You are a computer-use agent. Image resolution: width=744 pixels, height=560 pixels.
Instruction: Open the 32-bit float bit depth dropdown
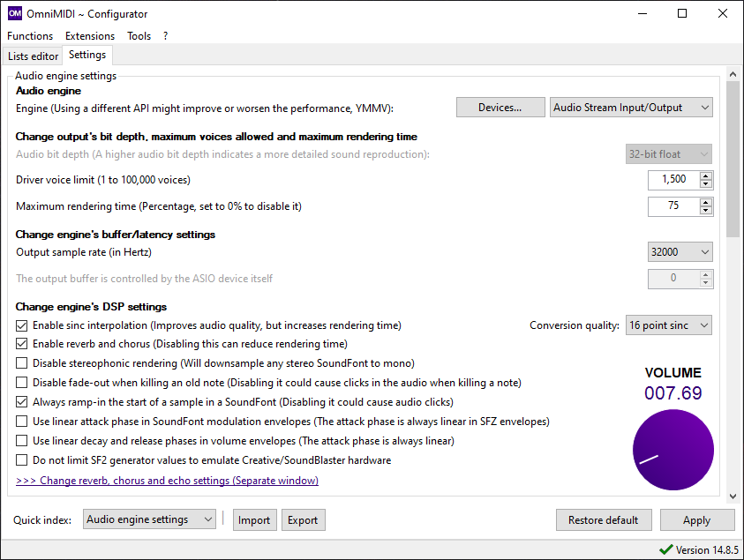[x=669, y=154]
